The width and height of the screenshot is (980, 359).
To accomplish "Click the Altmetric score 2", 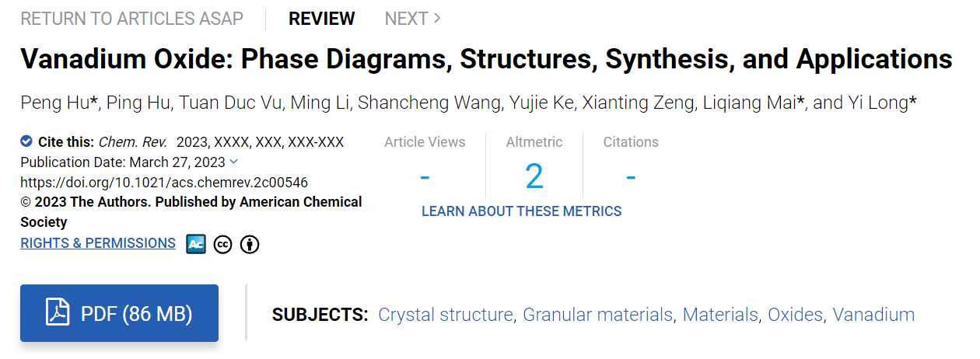I will [534, 177].
